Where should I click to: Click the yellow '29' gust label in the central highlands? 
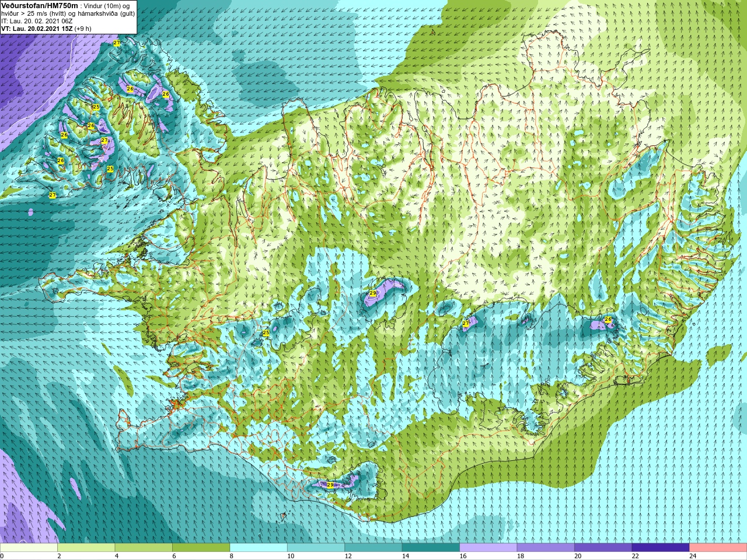pyautogui.click(x=373, y=293)
